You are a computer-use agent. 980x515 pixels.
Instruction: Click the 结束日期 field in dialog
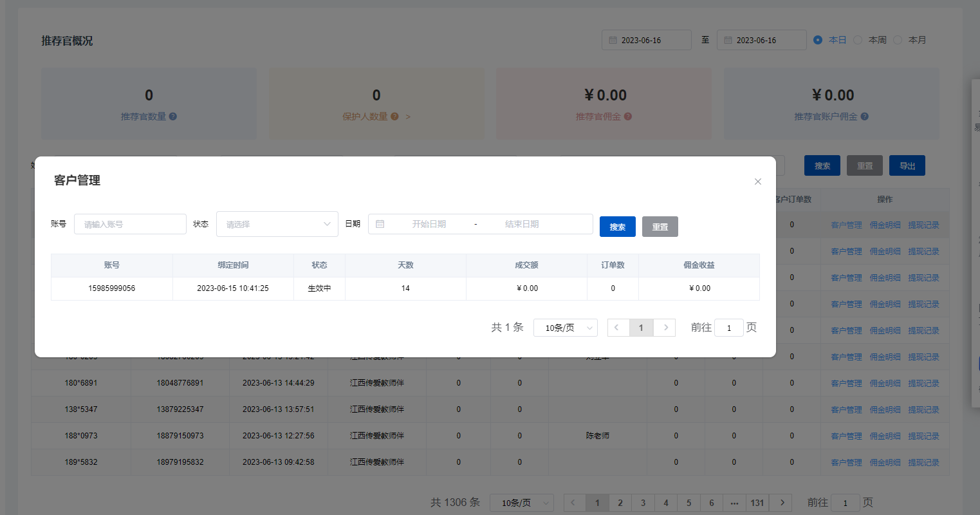pos(521,224)
